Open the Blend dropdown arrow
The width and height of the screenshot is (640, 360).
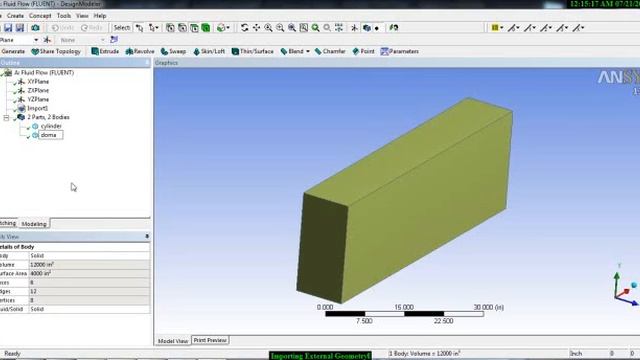pyautogui.click(x=308, y=51)
